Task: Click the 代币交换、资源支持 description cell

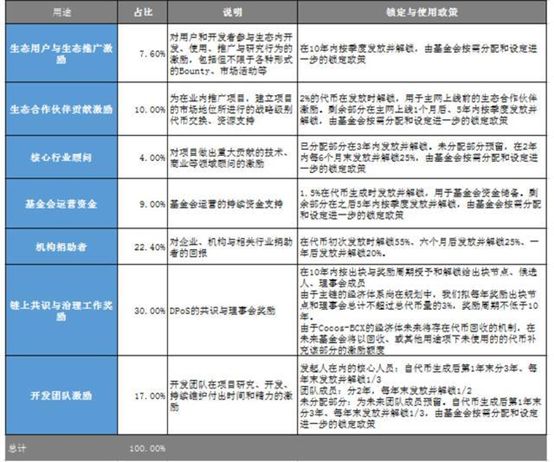Action: tap(232, 109)
